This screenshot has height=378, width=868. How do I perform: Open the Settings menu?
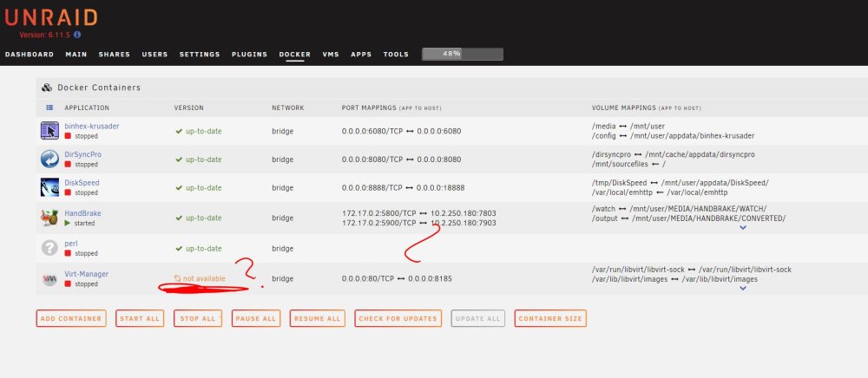point(200,54)
